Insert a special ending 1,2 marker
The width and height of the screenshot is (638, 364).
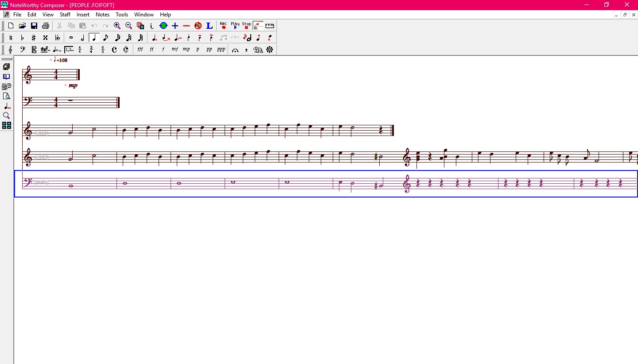pos(69,50)
